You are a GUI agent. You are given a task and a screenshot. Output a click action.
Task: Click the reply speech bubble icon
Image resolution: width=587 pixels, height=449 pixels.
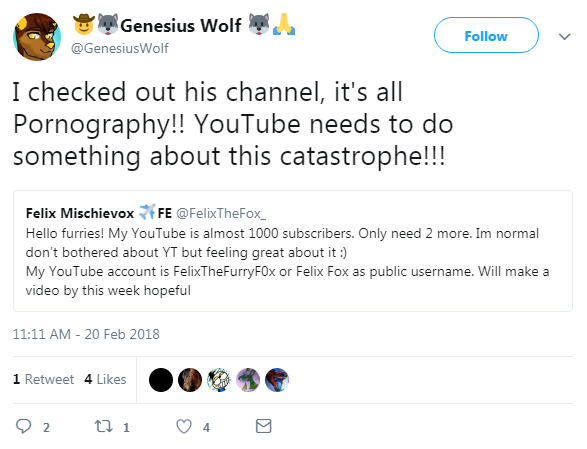click(x=24, y=426)
